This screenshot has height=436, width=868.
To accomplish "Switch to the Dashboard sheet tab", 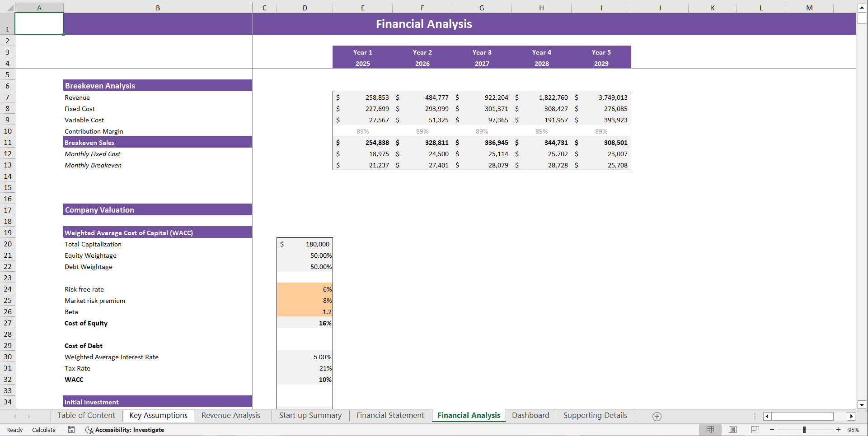I will coord(530,415).
